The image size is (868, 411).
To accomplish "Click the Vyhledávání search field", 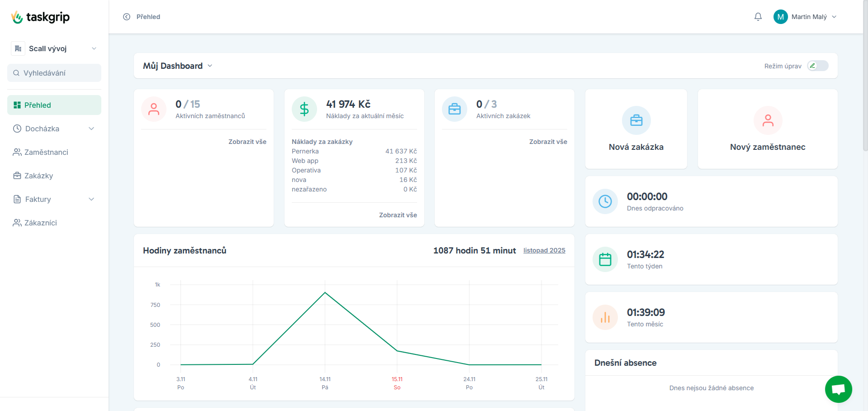I will click(x=54, y=73).
